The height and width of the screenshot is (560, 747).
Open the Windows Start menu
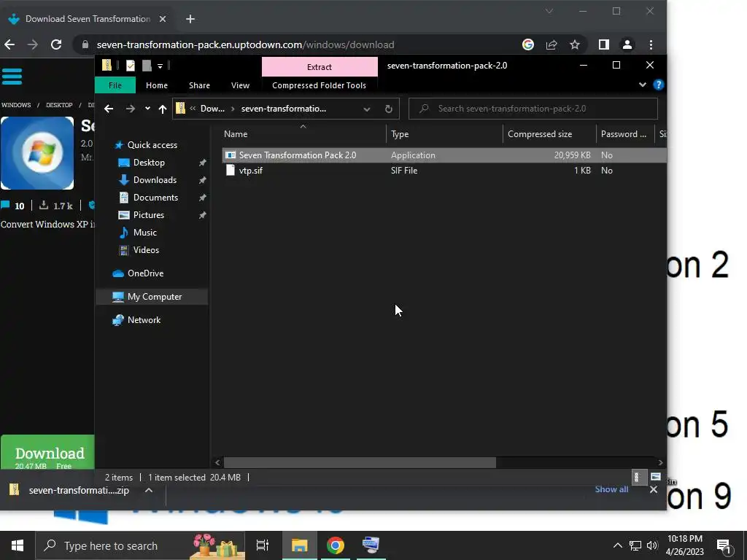click(18, 545)
